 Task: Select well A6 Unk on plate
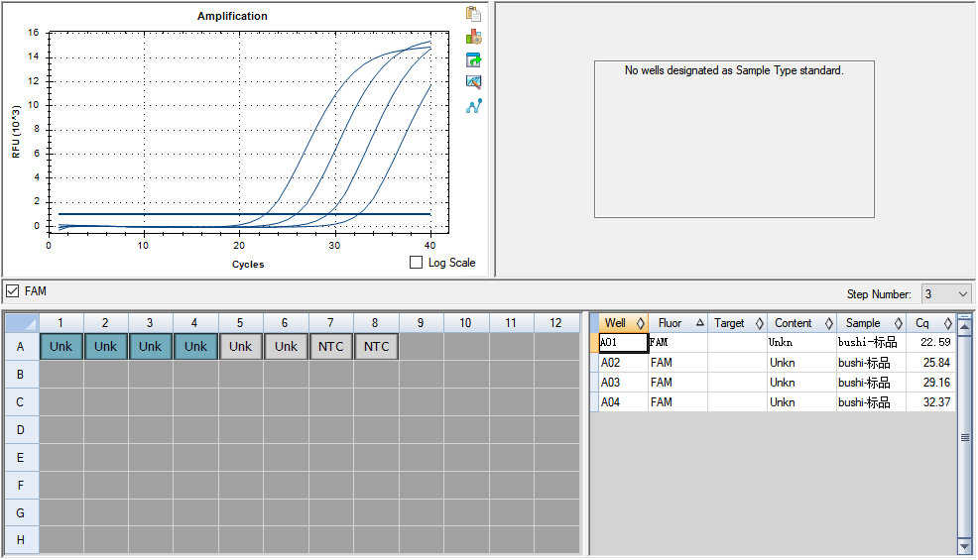pyautogui.click(x=286, y=346)
